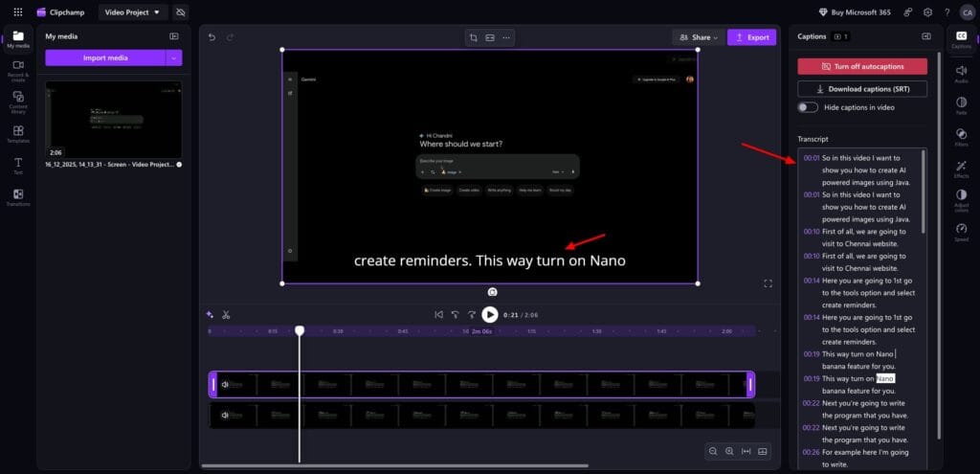Enable Hide captions in video toggle

click(x=808, y=107)
